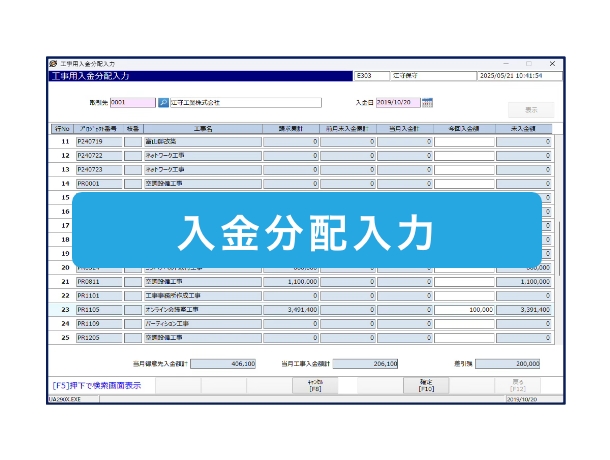Select the 100,000 今回入金額 field in row 23
This screenshot has height=460, width=610.
pyautogui.click(x=464, y=310)
